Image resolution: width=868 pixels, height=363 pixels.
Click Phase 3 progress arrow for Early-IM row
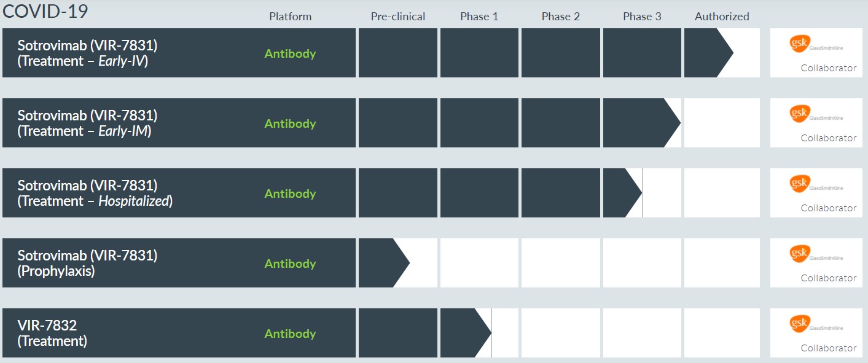click(641, 123)
